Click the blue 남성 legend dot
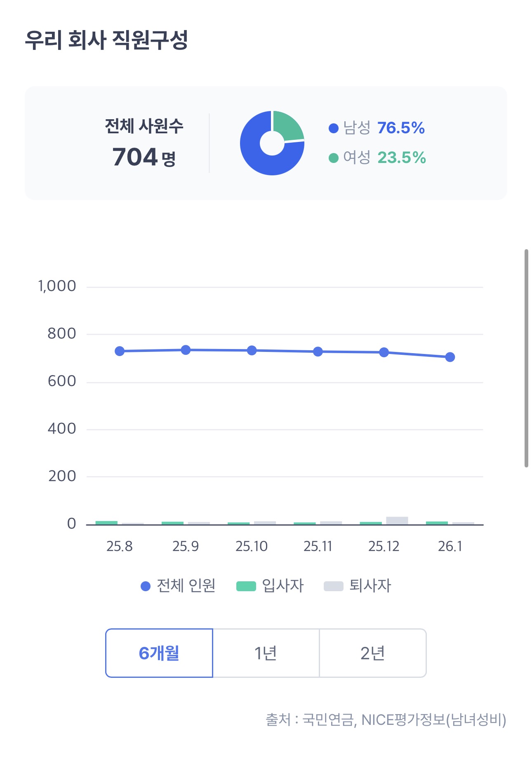 (x=334, y=128)
